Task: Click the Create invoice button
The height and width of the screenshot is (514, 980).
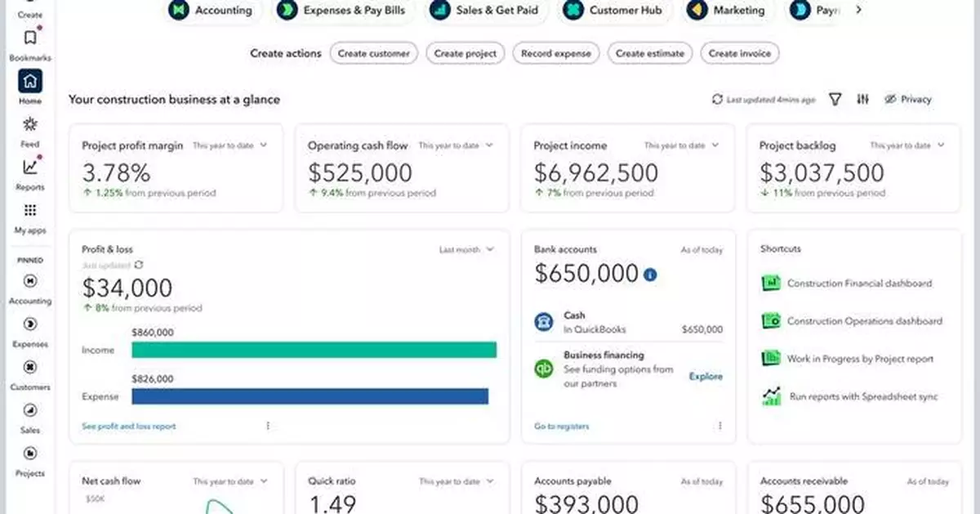Action: (x=739, y=53)
